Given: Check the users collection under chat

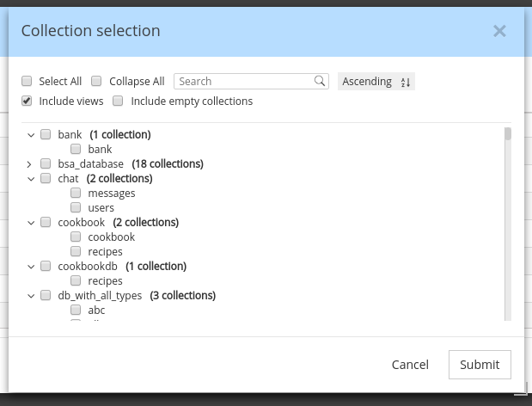Looking at the screenshot, I should [x=76, y=207].
